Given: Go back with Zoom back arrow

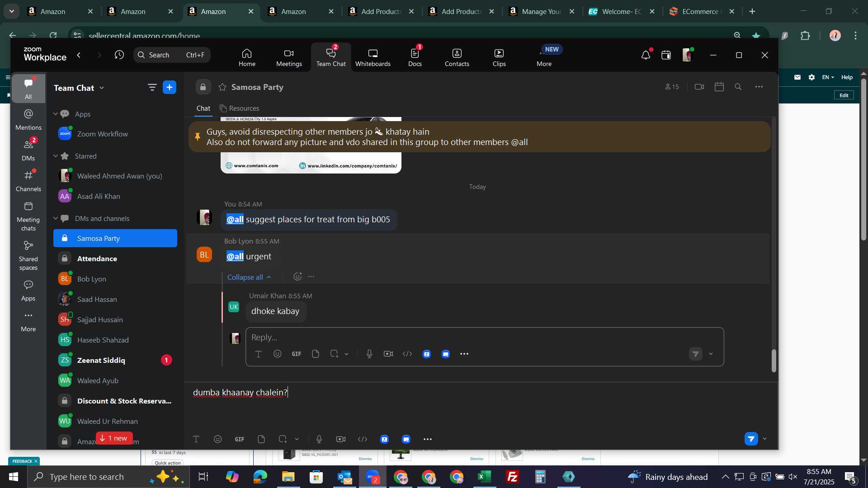Looking at the screenshot, I should tap(79, 55).
